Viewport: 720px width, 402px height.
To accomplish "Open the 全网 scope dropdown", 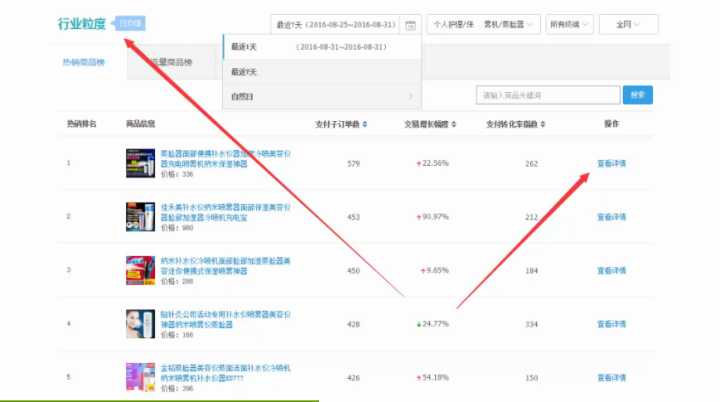I will (x=629, y=23).
